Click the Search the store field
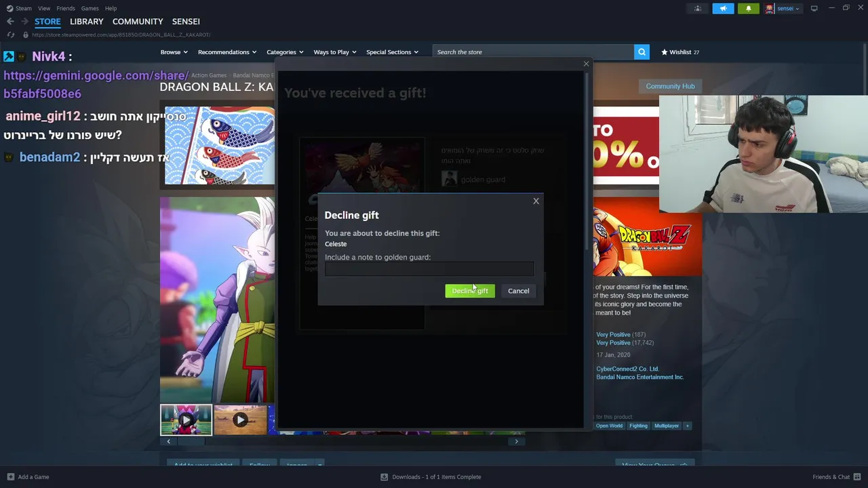868x488 pixels. (x=533, y=52)
